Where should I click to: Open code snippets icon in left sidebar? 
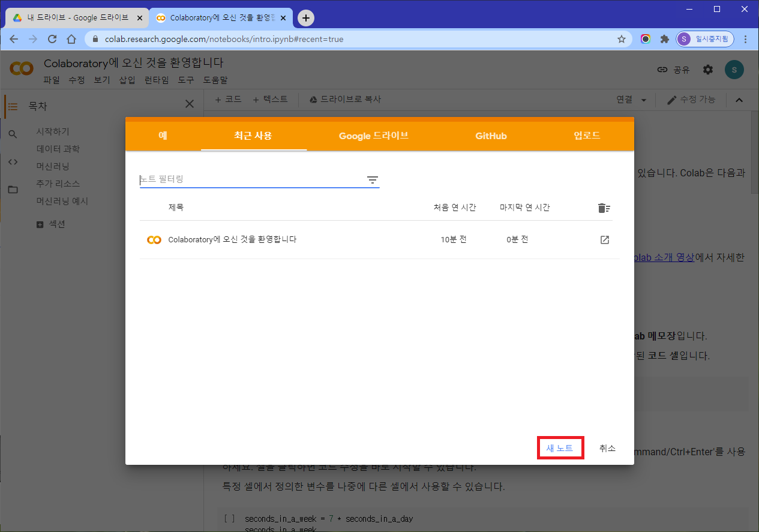[13, 161]
